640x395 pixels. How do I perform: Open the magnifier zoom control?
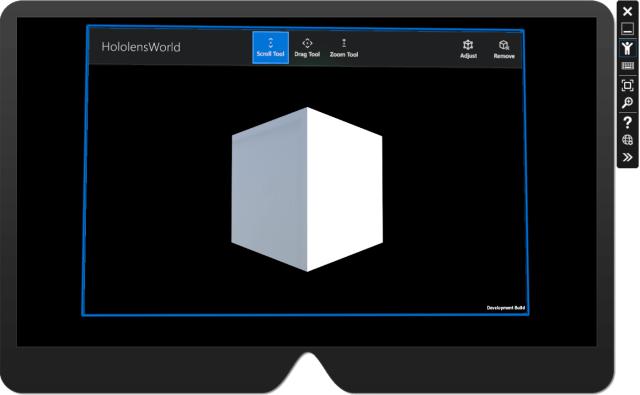(627, 103)
